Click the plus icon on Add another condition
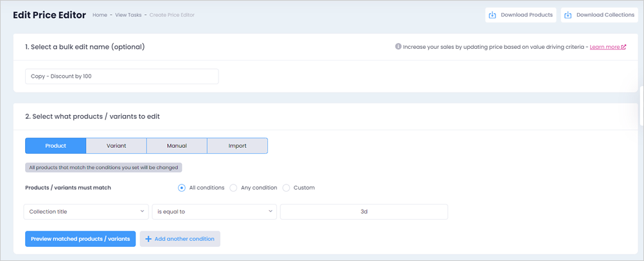This screenshot has height=261, width=644. pos(148,239)
